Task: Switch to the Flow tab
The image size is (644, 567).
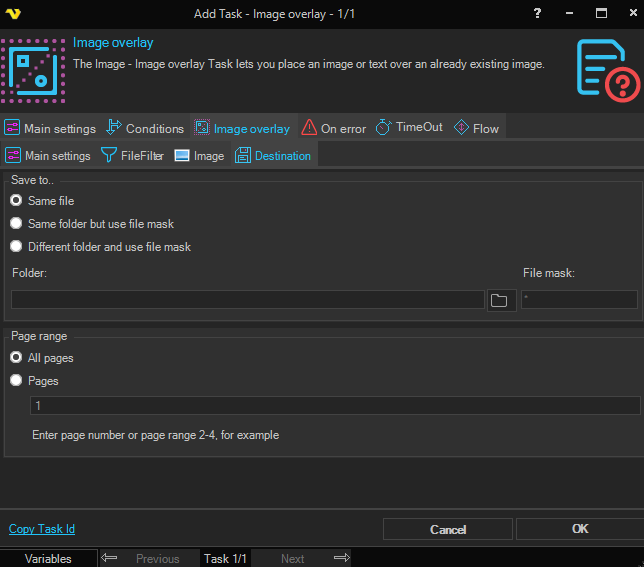Action: (476, 128)
